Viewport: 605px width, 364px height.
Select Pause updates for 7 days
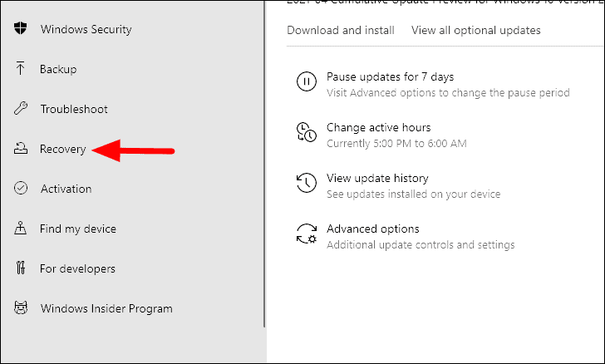tap(390, 76)
